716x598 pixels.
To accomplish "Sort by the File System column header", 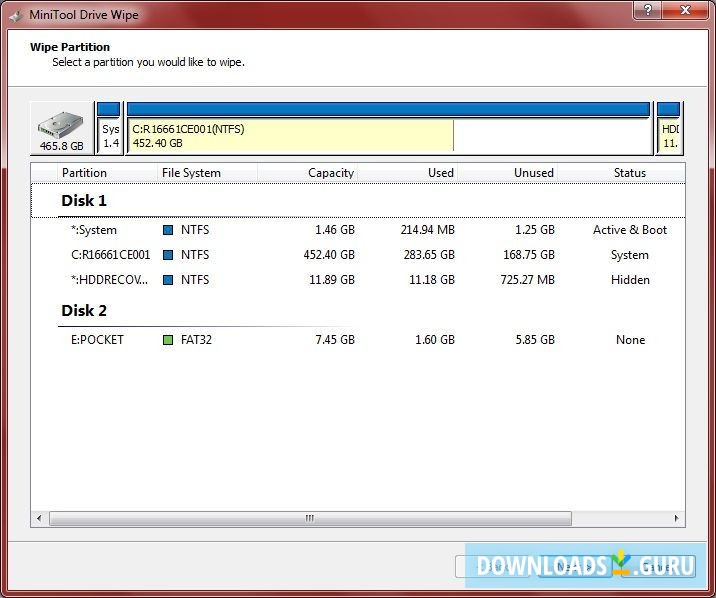I will [x=207, y=173].
